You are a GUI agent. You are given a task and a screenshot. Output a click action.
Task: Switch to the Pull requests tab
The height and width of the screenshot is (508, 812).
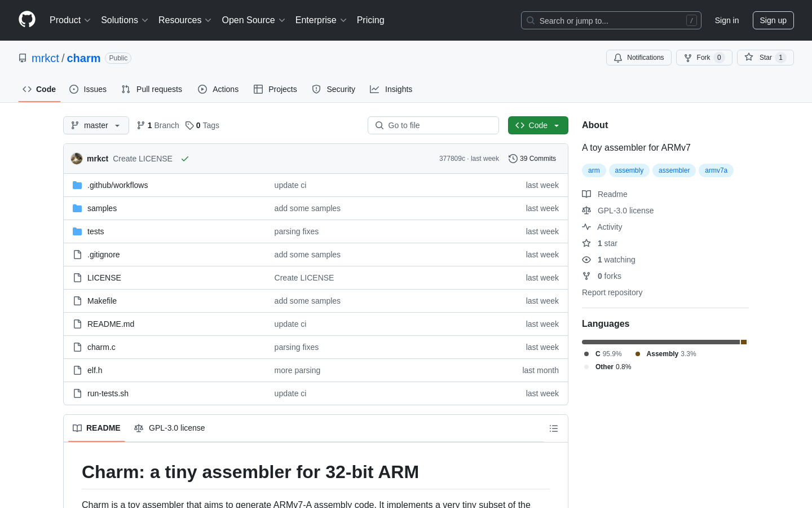[x=152, y=89]
